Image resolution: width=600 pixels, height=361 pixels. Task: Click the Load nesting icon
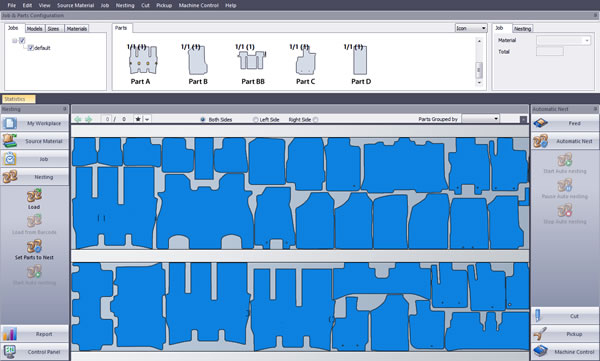point(34,196)
